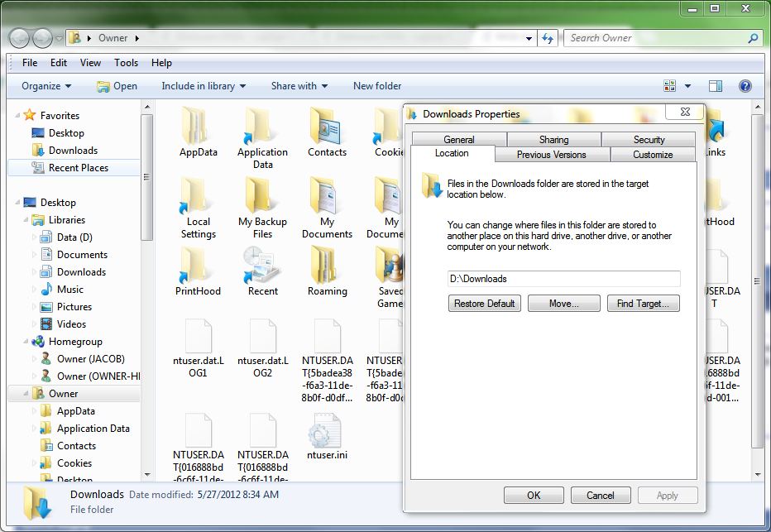Select Owner (JACOB) in Homegroup
This screenshot has height=532, width=771.
click(x=90, y=359)
